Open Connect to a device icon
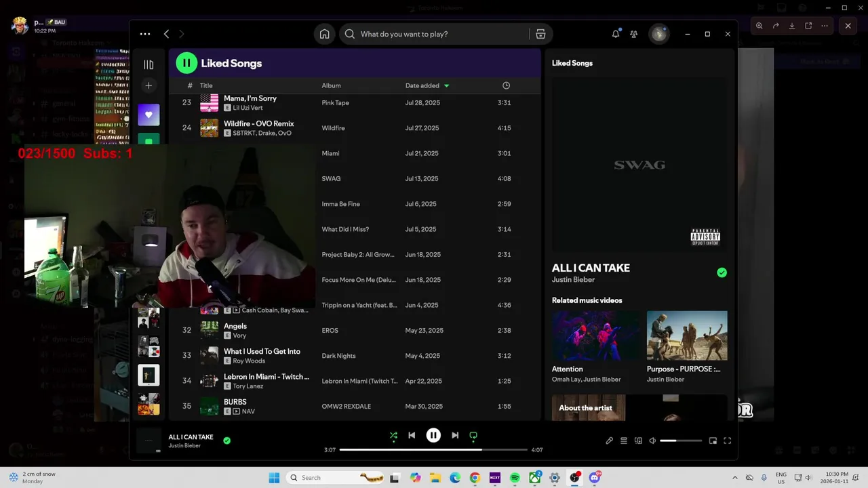The image size is (868, 488). point(638,441)
